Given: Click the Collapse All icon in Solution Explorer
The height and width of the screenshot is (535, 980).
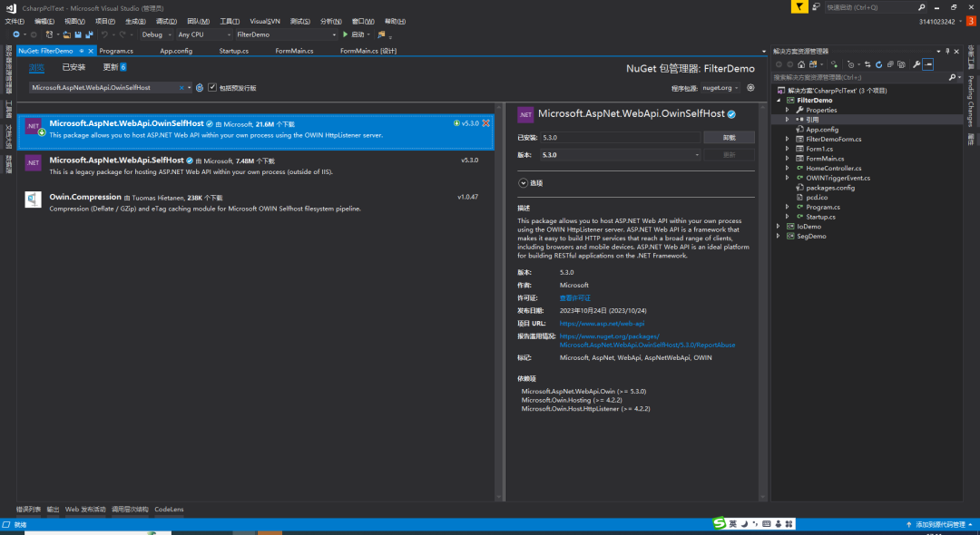Looking at the screenshot, I should point(891,64).
